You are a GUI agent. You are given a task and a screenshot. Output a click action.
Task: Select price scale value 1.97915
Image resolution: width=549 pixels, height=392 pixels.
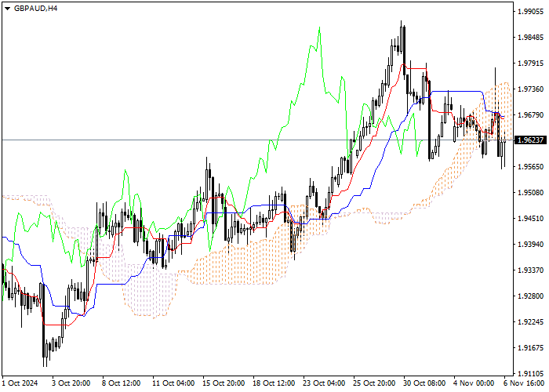click(x=531, y=63)
